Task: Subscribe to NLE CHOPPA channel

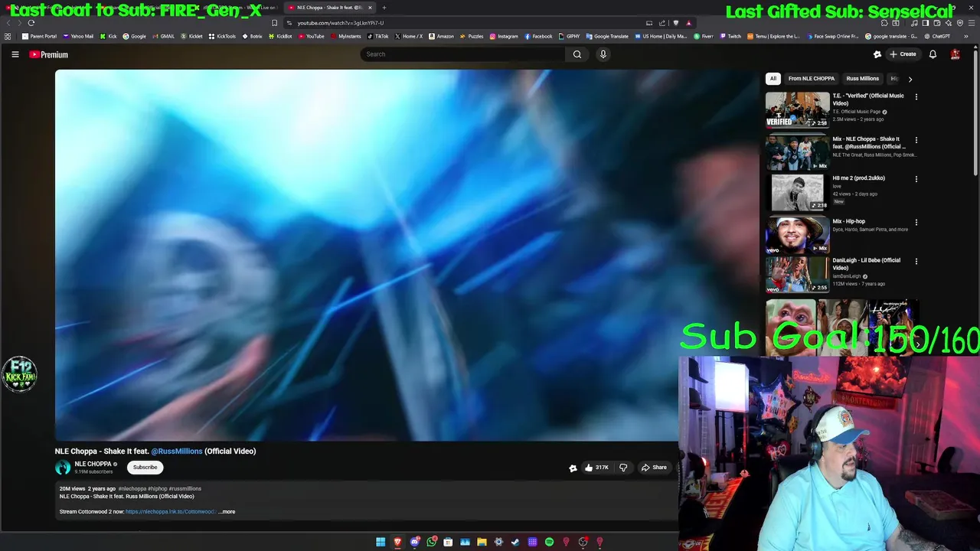Action: tap(145, 468)
